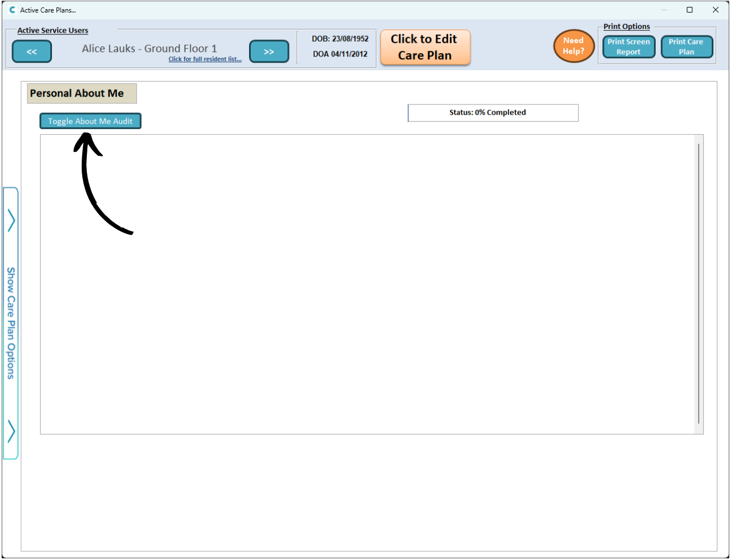Print Care Plan
730x560 pixels.
click(x=687, y=47)
